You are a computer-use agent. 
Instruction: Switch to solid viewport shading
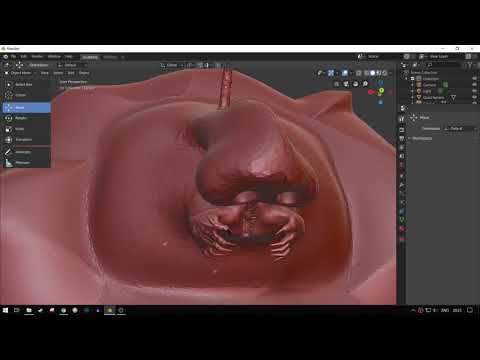373,73
